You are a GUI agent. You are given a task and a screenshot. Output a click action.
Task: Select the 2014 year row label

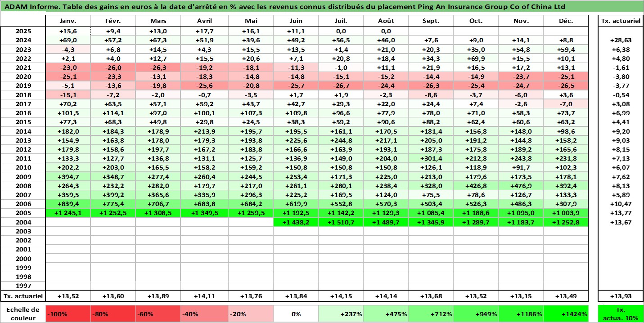click(23, 131)
